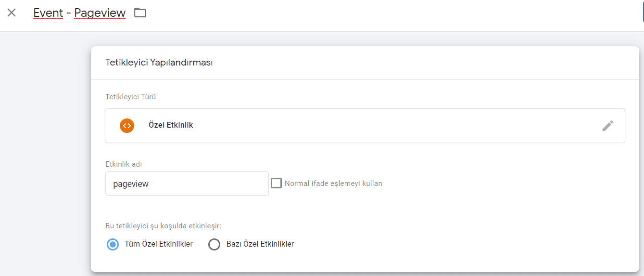Click the "Bu tetikleyici şu koşulda etkinleşir" text
The width and height of the screenshot is (644, 276).
point(163,225)
